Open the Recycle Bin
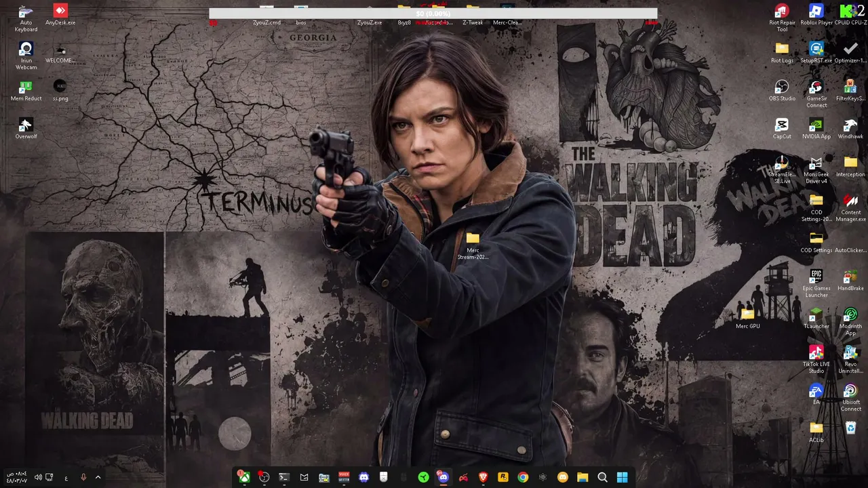The width and height of the screenshot is (868, 488). (x=850, y=428)
